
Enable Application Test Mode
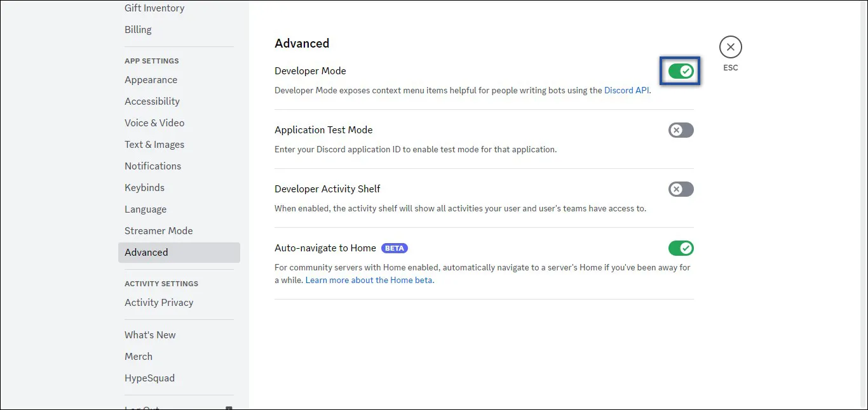point(681,130)
